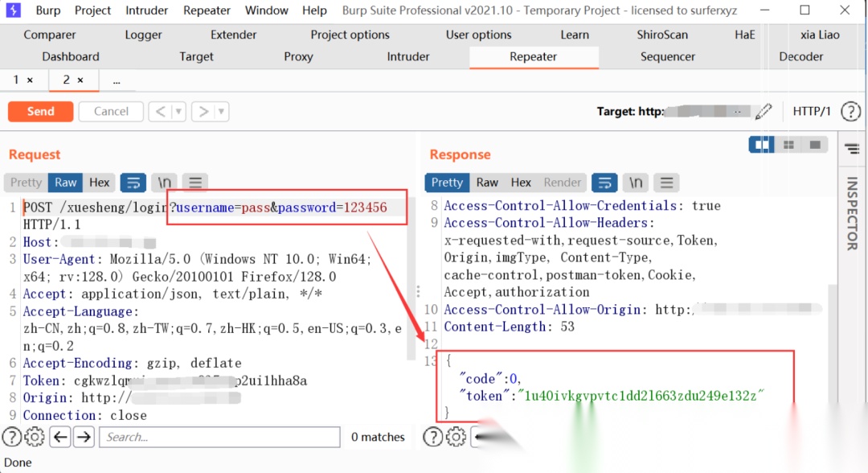
Task: Click Request search help question icon
Action: point(11,437)
